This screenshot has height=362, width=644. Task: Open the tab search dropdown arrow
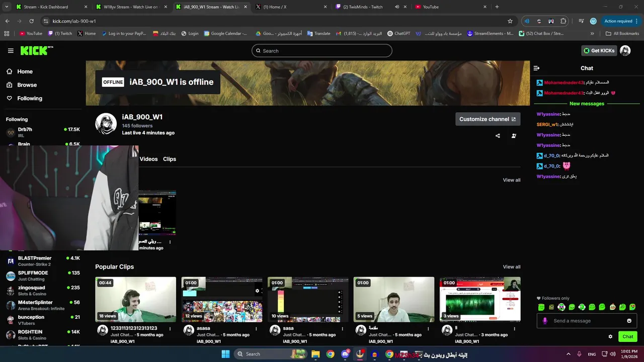point(6,7)
